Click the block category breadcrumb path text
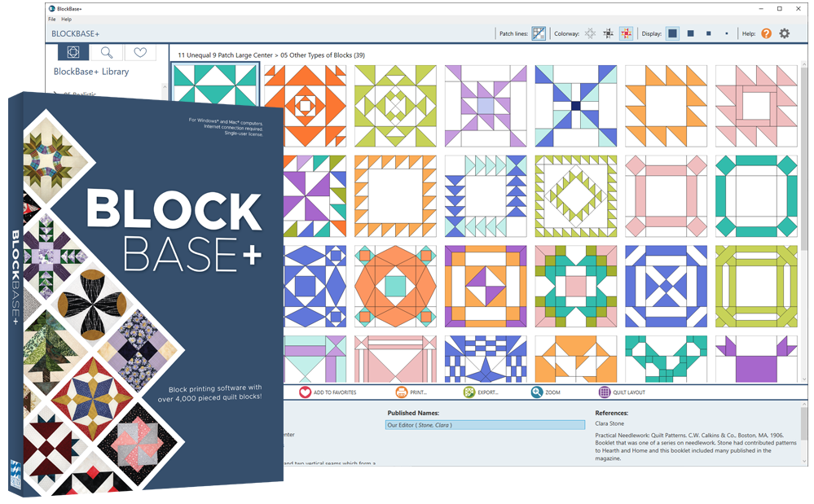 271,55
